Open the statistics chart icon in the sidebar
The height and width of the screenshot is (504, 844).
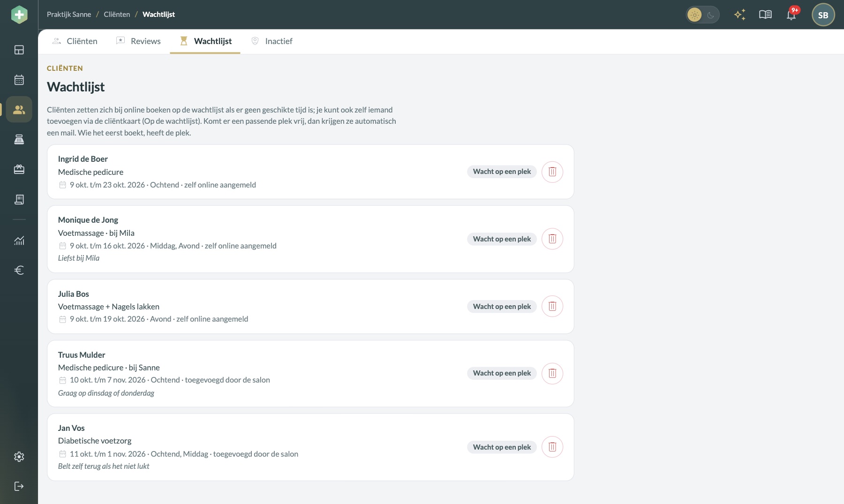tap(19, 241)
